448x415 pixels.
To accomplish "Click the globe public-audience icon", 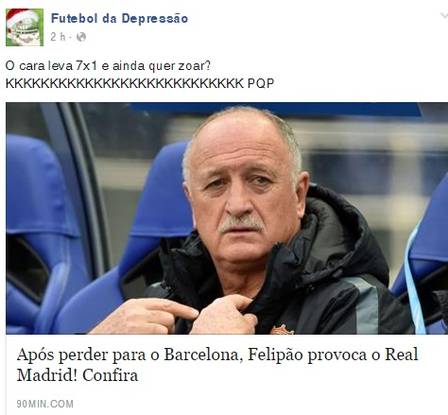I will point(81,37).
